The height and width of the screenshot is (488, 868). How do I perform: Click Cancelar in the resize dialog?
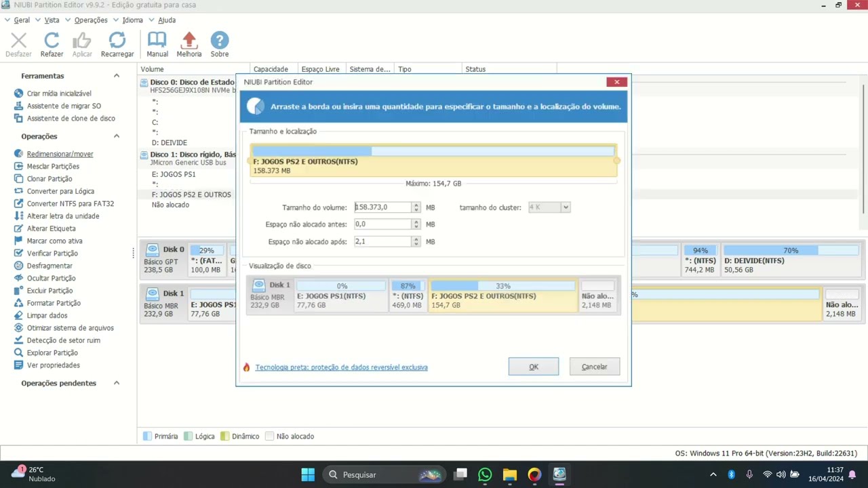(595, 367)
